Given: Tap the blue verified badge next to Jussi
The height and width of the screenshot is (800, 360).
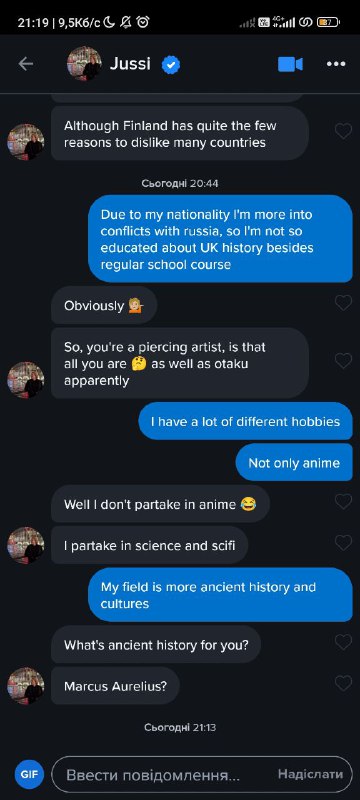Looking at the screenshot, I should click(171, 65).
